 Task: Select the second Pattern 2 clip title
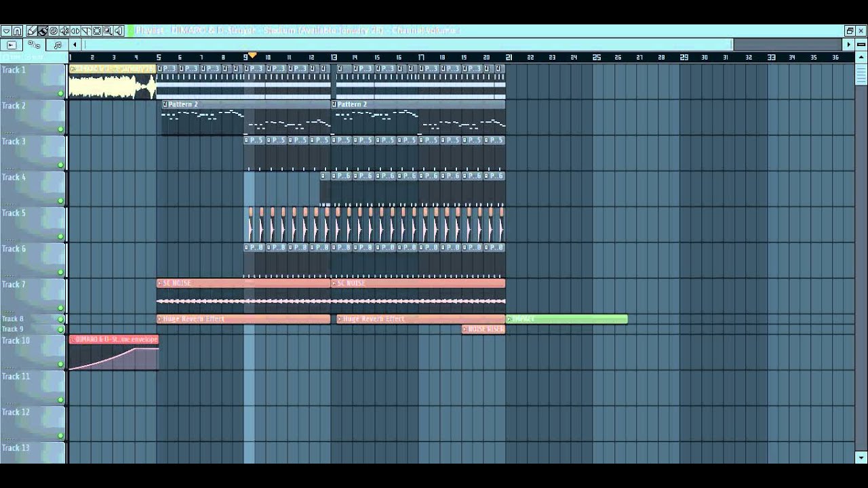pos(352,104)
